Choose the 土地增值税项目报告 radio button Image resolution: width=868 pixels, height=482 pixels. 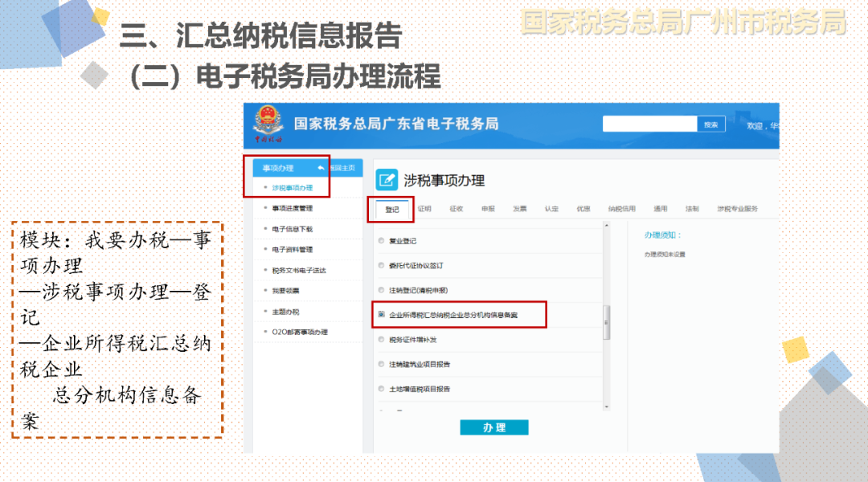click(381, 389)
